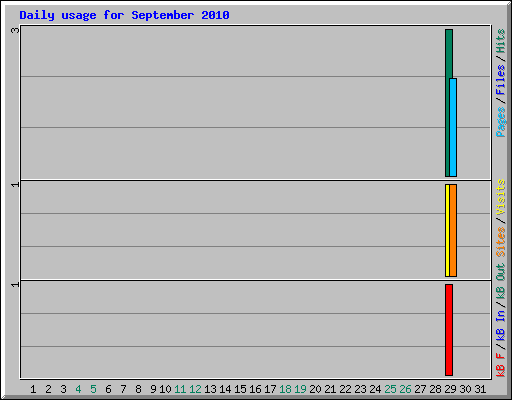Click the "kB F" legend label

500,364
